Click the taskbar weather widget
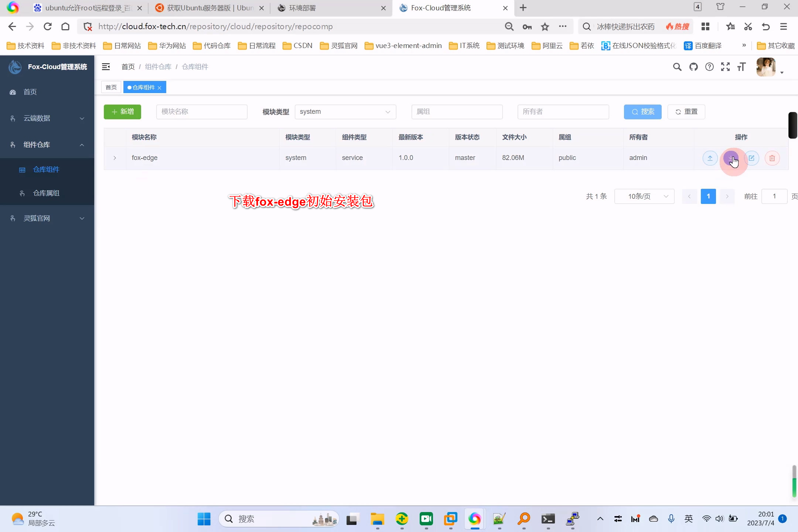798x532 pixels. 33,519
